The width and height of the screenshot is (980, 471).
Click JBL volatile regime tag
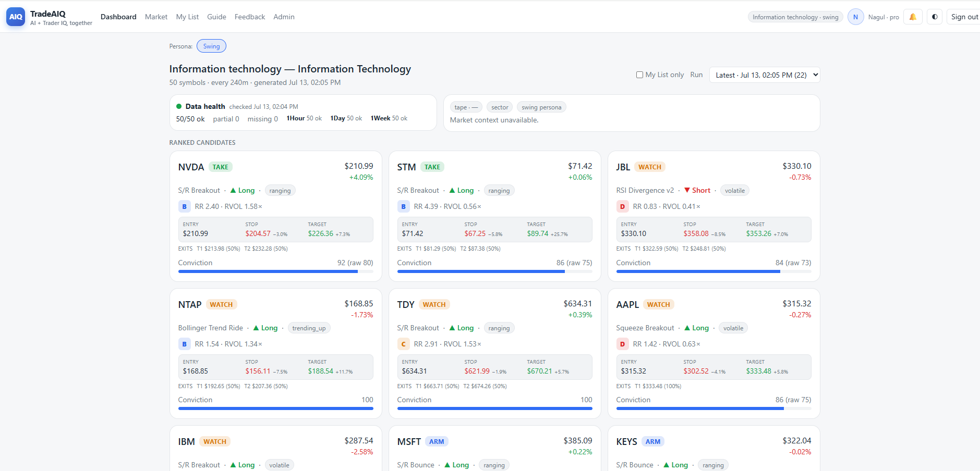pos(735,190)
